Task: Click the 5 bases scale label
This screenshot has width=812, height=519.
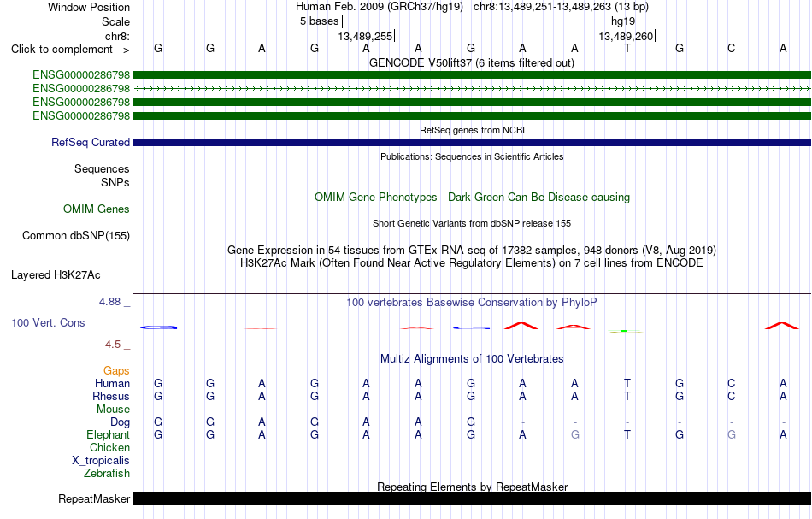Action: tap(319, 21)
